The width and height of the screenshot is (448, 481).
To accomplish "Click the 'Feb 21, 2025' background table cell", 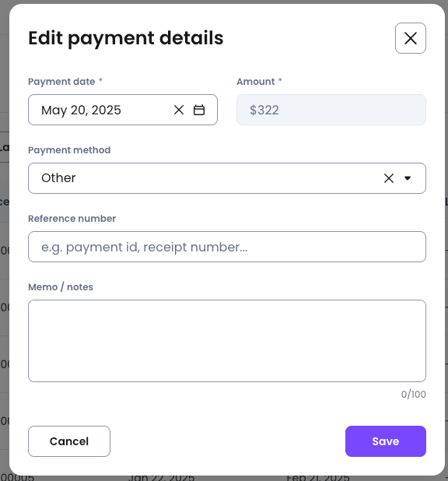I will (318, 477).
